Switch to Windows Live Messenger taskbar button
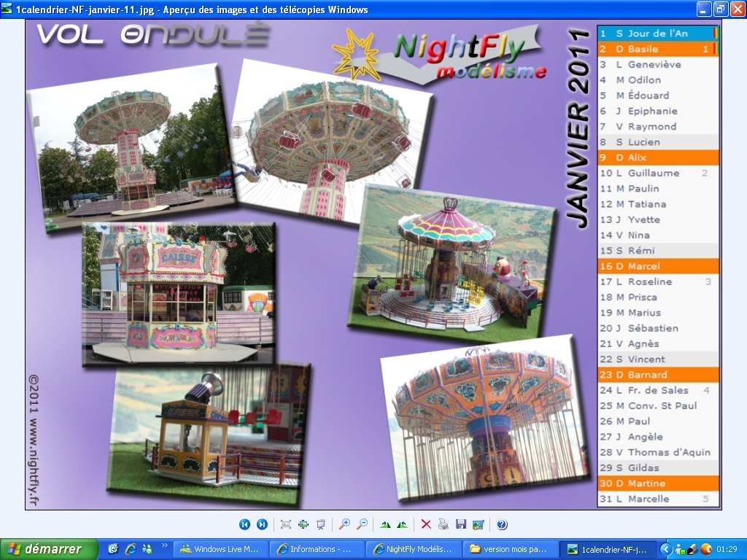 [x=220, y=549]
